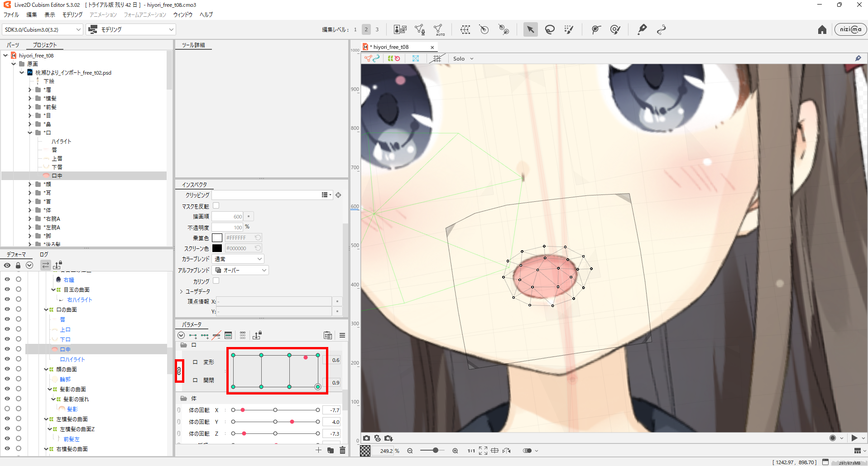The width and height of the screenshot is (868, 466).
Task: Run the AUTO mesh generator
Action: pyautogui.click(x=439, y=30)
